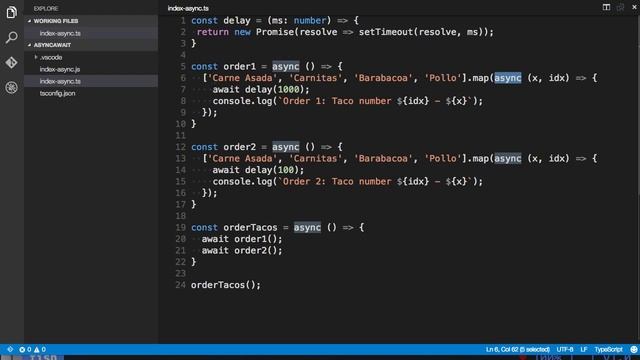Click 'async' on line 19 orderTacos declaration

tap(307, 227)
